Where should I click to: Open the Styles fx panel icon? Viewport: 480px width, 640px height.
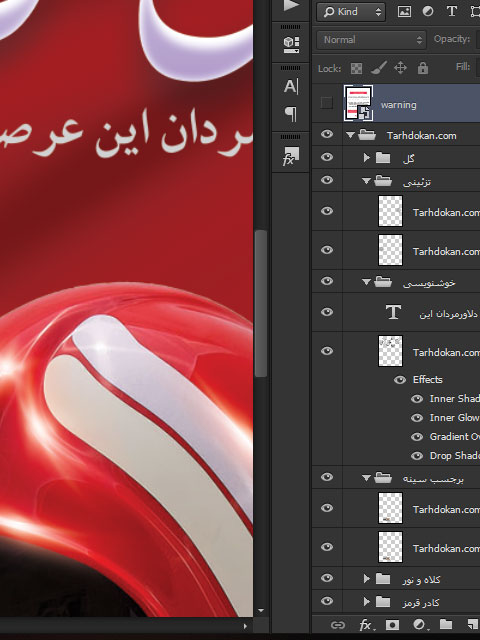coord(291,156)
